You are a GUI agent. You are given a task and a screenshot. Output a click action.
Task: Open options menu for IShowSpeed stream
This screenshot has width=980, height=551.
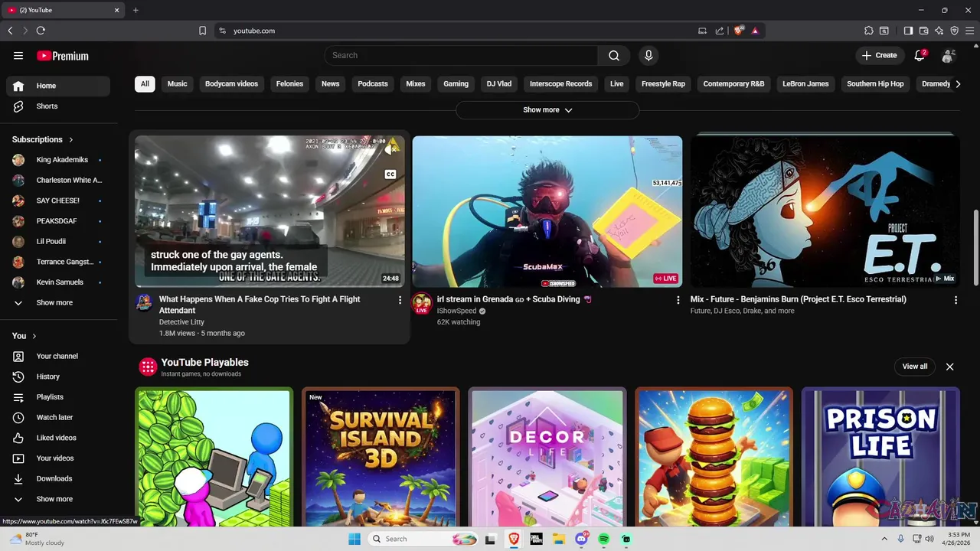point(678,300)
